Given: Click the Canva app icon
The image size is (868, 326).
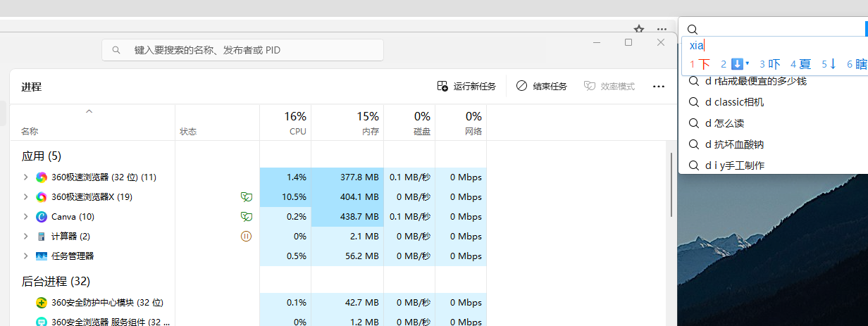Looking at the screenshot, I should click(42, 217).
